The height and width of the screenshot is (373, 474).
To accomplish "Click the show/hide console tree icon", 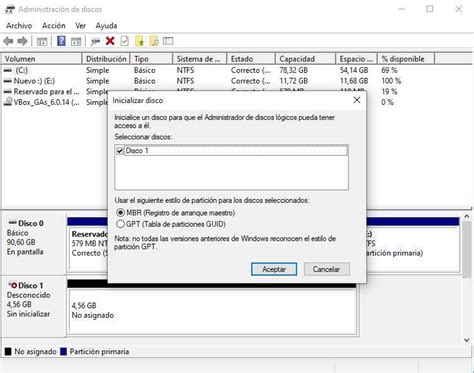I will (x=42, y=41).
